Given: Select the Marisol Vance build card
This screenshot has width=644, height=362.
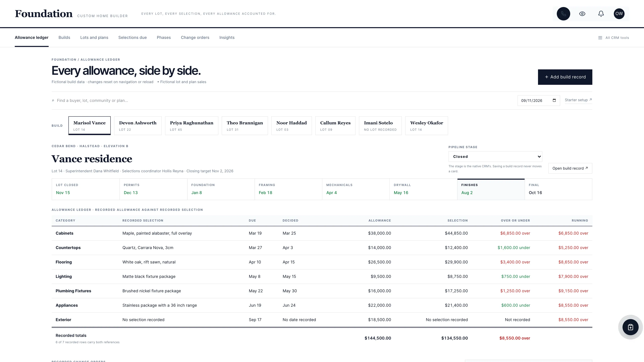Looking at the screenshot, I should point(90,126).
